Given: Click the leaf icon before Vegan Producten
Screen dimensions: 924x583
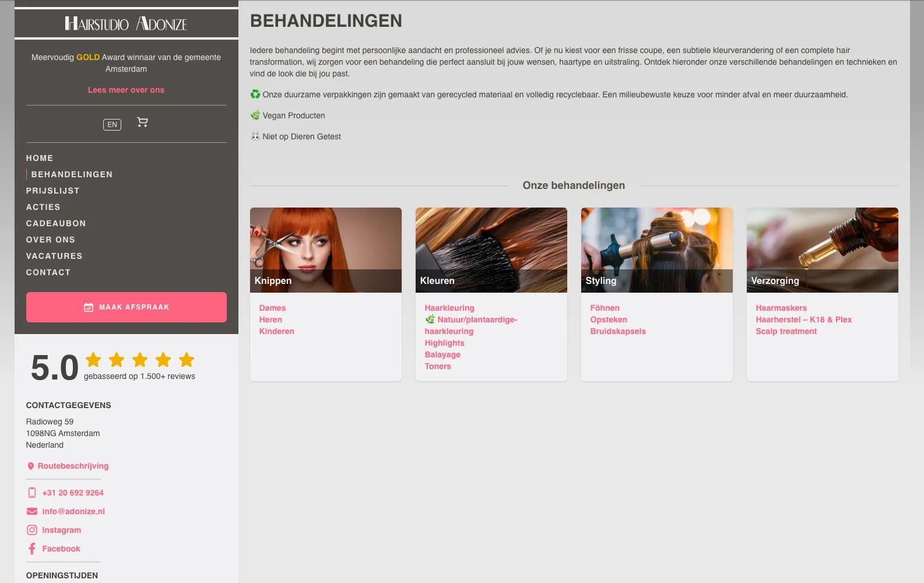Looking at the screenshot, I should (x=255, y=115).
